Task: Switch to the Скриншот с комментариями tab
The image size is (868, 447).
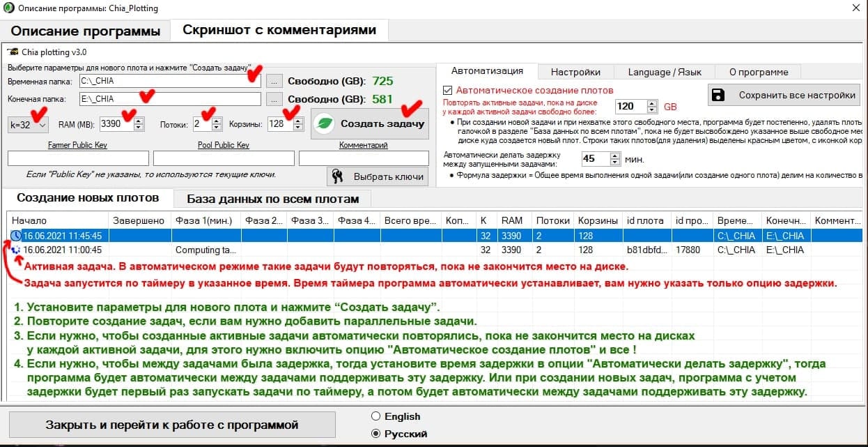Action: tap(279, 30)
